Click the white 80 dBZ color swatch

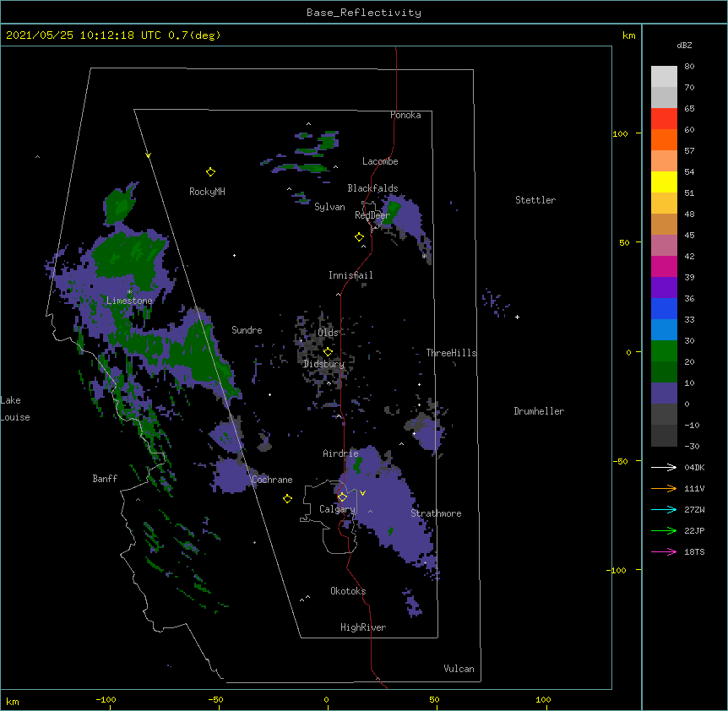point(664,77)
